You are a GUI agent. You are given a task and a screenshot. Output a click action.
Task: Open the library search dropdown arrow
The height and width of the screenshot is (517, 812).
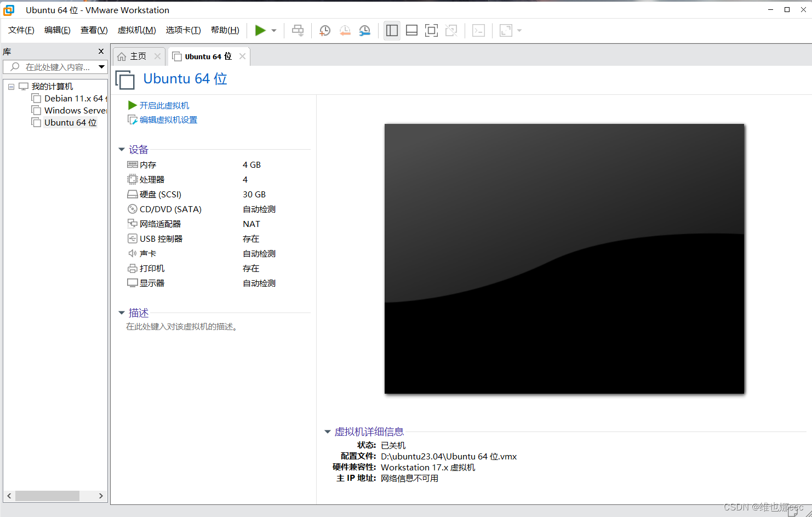102,66
